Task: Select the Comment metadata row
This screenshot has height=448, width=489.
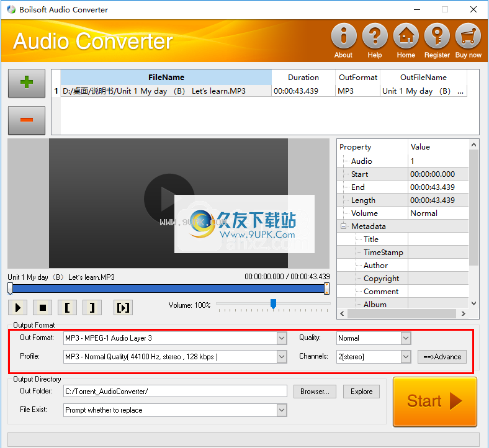Action: [x=403, y=292]
